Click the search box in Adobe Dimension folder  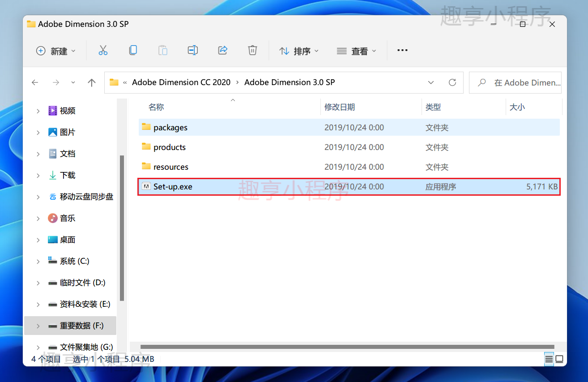tap(515, 82)
